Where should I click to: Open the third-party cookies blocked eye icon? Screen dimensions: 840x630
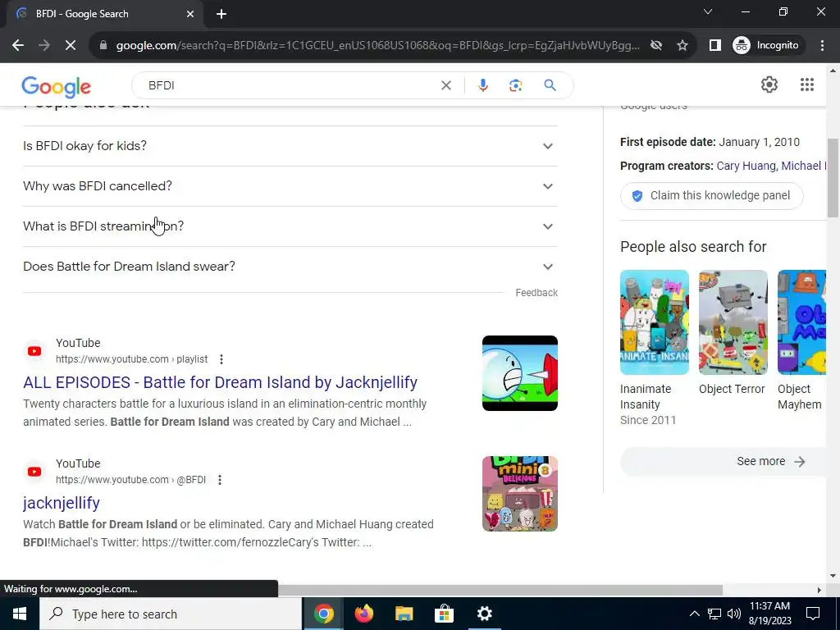tap(655, 46)
